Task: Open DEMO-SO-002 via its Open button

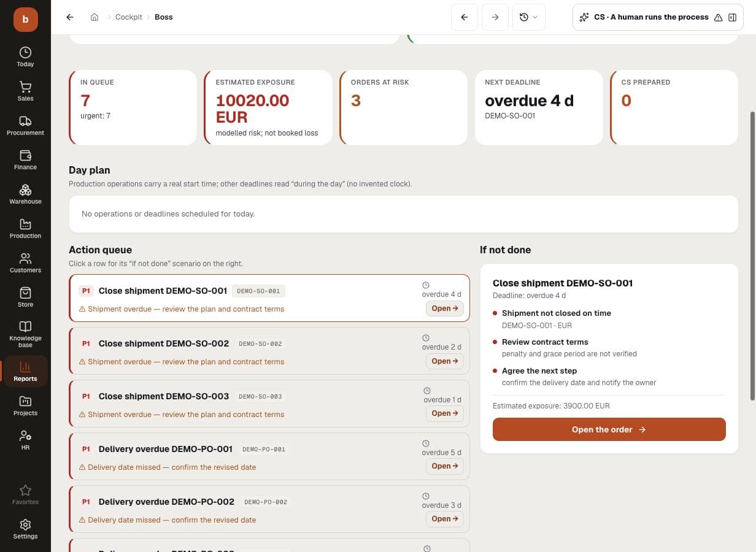Action: (x=445, y=361)
